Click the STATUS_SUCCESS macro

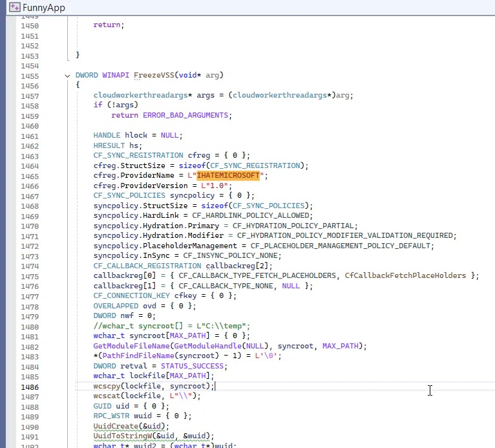click(192, 366)
